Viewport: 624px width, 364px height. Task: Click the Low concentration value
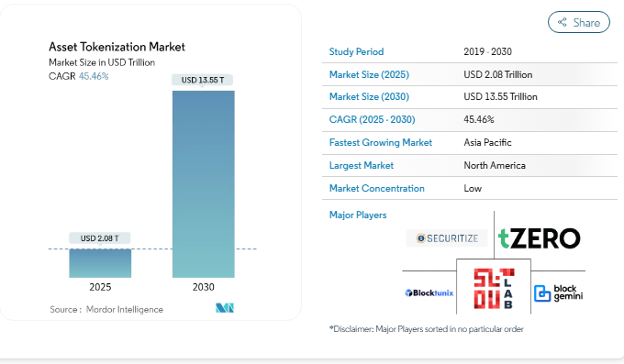click(473, 188)
